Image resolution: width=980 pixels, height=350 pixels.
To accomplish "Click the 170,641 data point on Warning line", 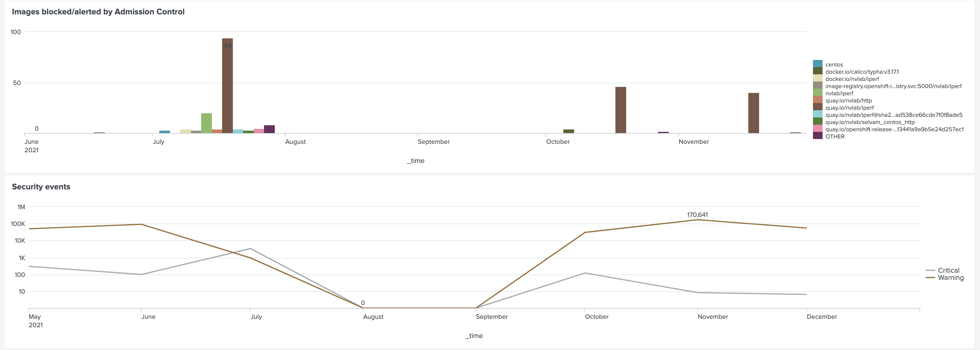I will coord(697,220).
